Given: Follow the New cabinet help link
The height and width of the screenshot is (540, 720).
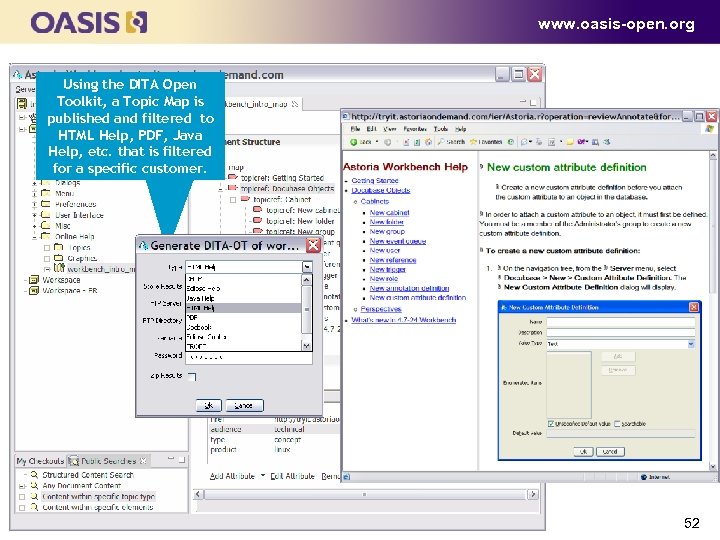Looking at the screenshot, I should pyautogui.click(x=389, y=213).
